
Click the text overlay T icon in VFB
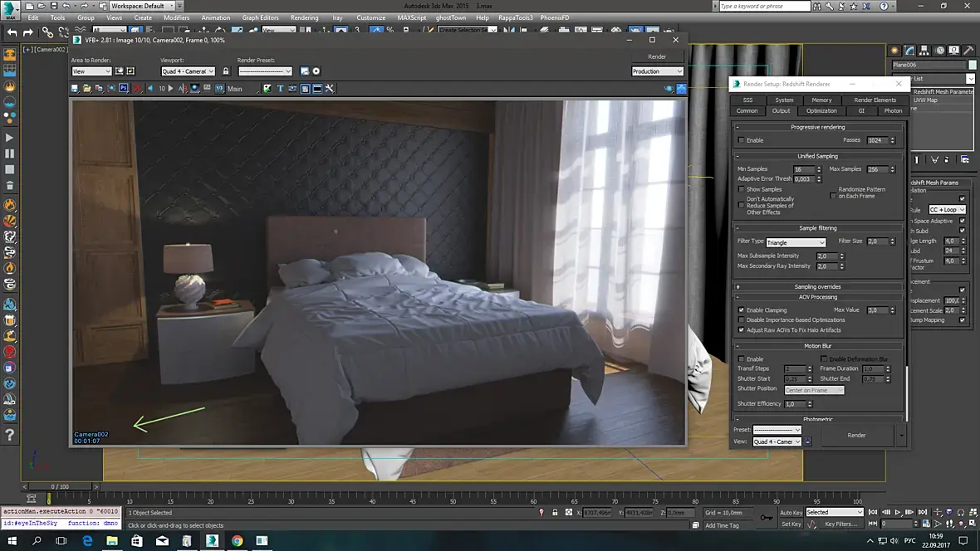click(x=280, y=88)
